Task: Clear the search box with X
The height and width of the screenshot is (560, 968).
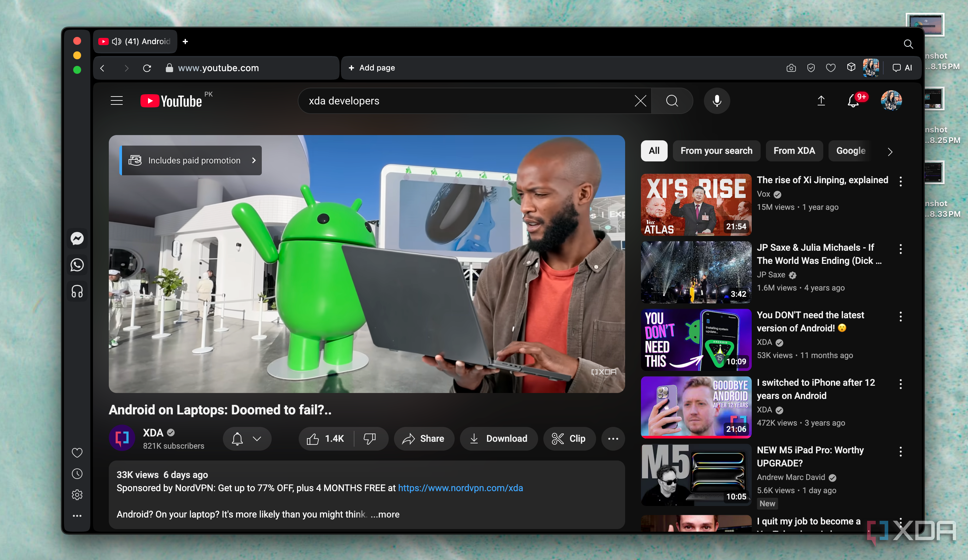Action: 640,101
